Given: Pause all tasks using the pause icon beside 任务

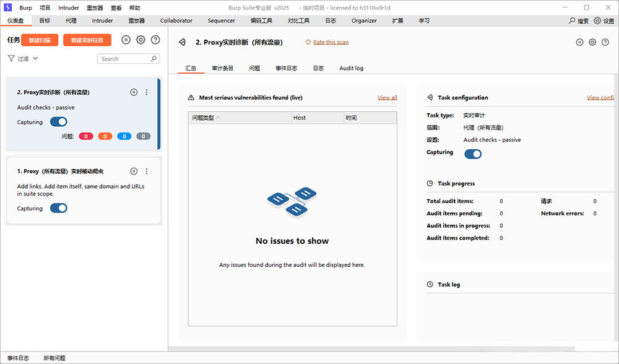Looking at the screenshot, I should [x=126, y=40].
